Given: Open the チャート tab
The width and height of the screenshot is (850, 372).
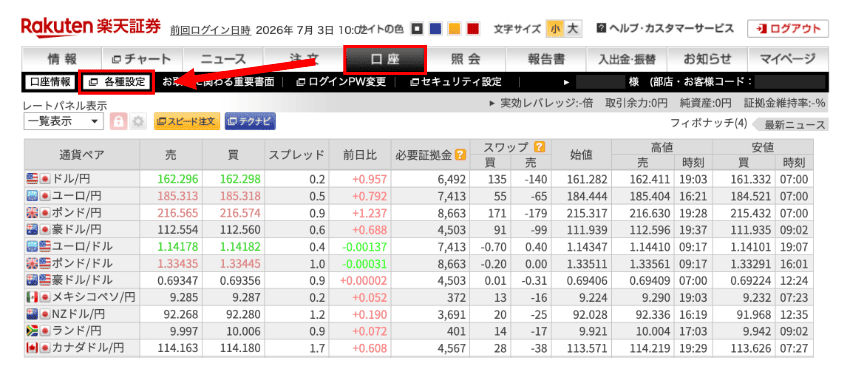Looking at the screenshot, I should pyautogui.click(x=142, y=59).
